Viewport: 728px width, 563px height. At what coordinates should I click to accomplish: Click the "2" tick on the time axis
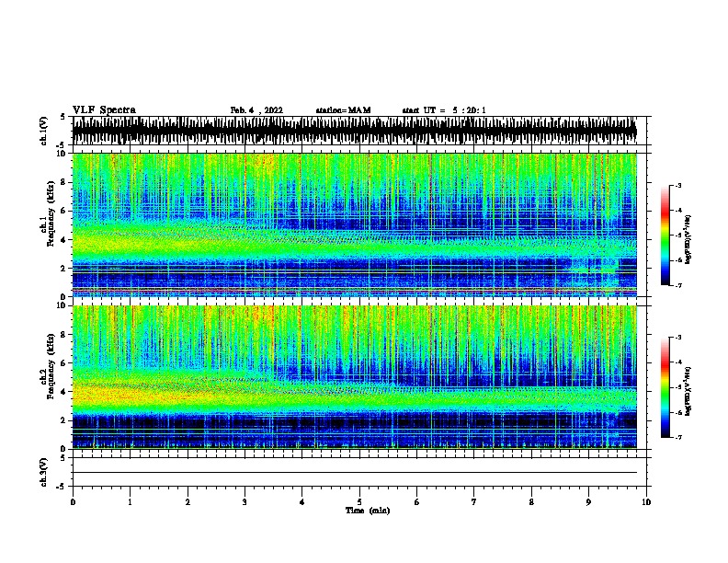click(188, 502)
